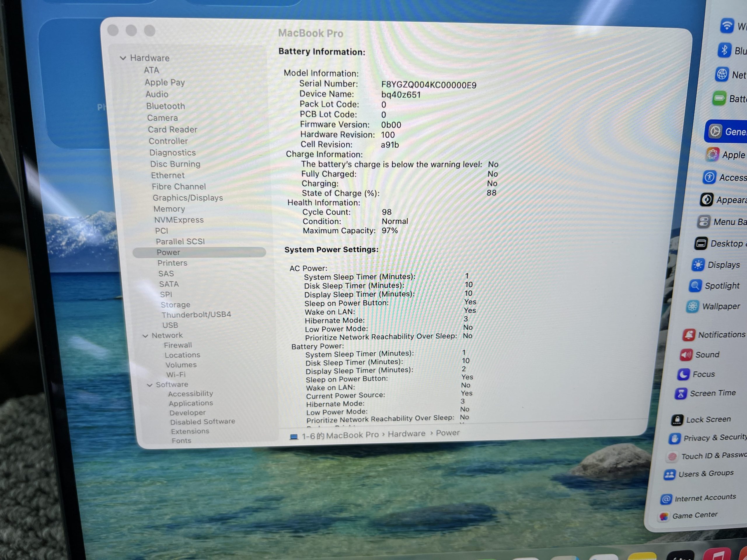
Task: Open Screen Time hourglass icon
Action: [681, 393]
